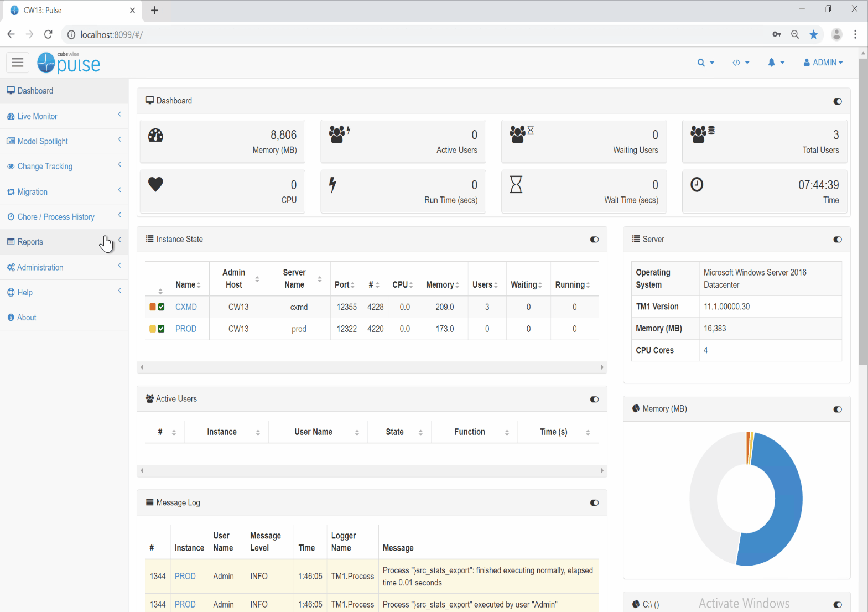Image resolution: width=868 pixels, height=612 pixels.
Task: Click the saved password key icon
Action: point(777,34)
